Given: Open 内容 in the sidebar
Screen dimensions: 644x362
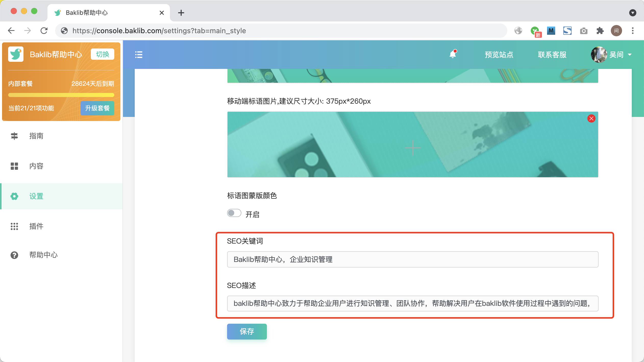Looking at the screenshot, I should tap(61, 166).
